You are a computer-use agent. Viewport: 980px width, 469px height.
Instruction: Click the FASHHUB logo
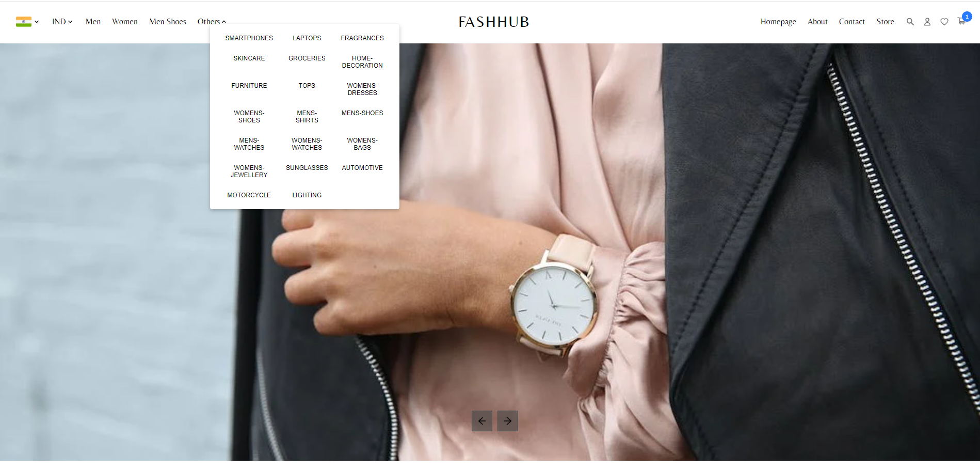(494, 22)
